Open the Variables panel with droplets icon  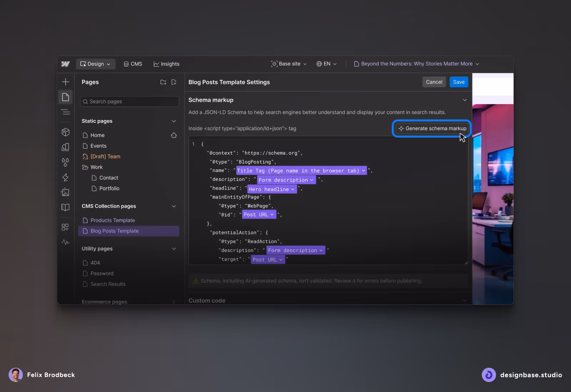coord(66,162)
